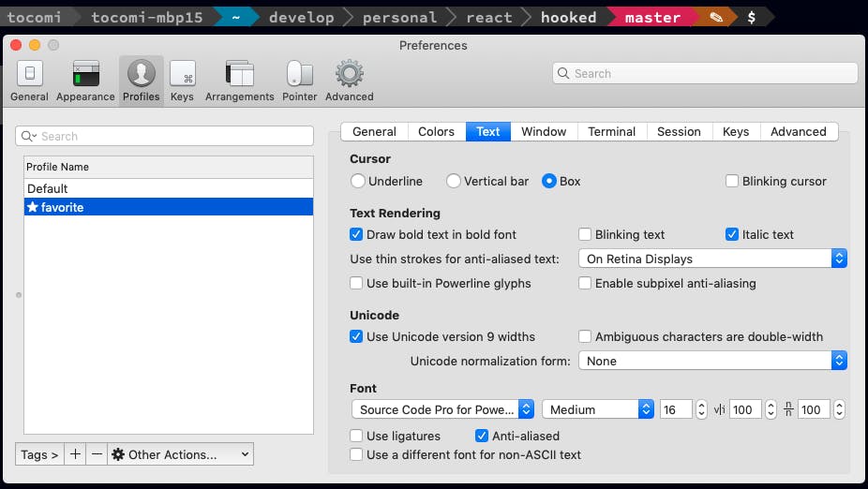Click the vertical spacing stepper

[x=839, y=409]
